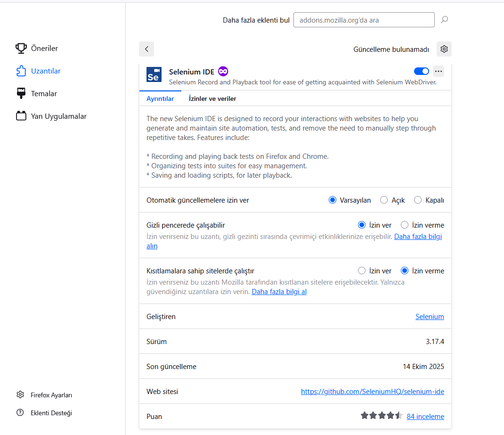Open Yan Uygulamalar plugin icon

[21, 116]
